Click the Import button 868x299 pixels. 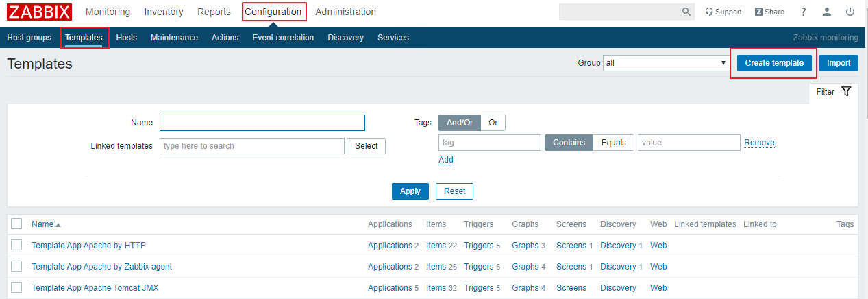[x=838, y=63]
